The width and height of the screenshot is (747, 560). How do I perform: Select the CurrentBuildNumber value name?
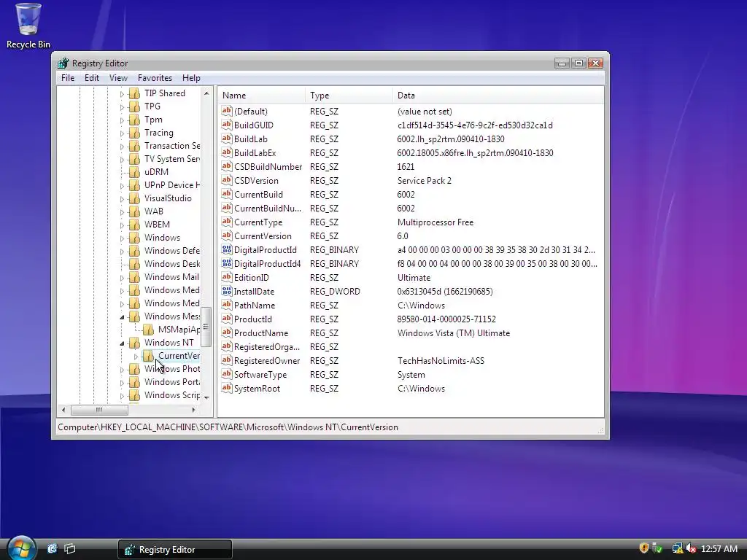267,208
